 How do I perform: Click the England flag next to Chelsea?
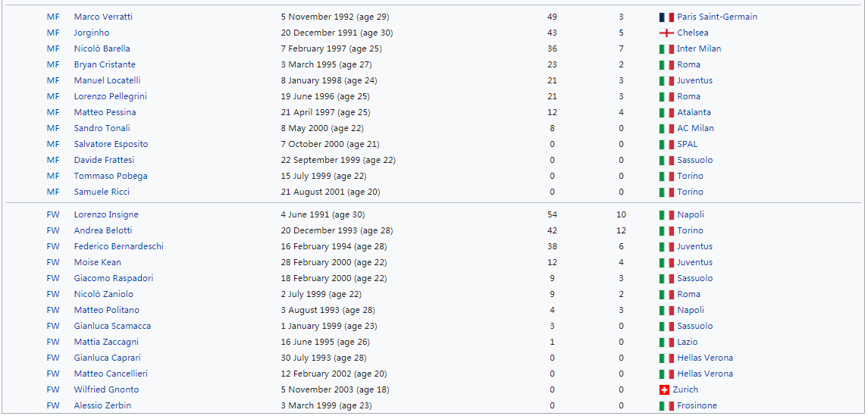[666, 33]
